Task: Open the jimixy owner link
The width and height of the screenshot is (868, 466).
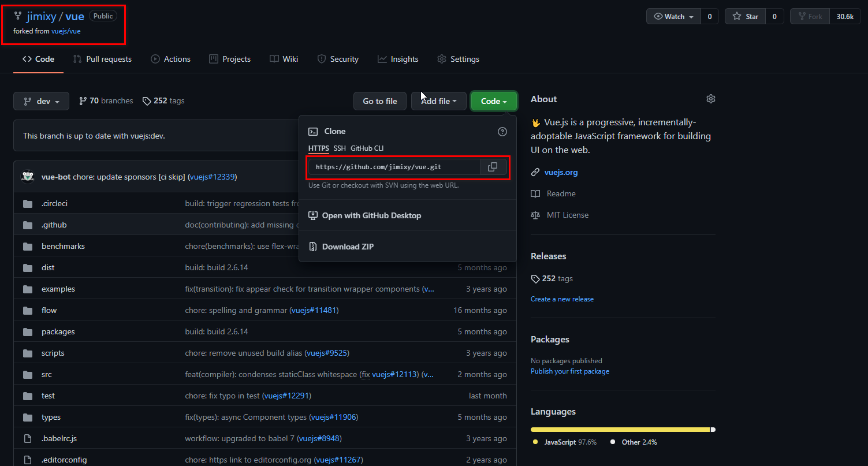Action: coord(42,16)
